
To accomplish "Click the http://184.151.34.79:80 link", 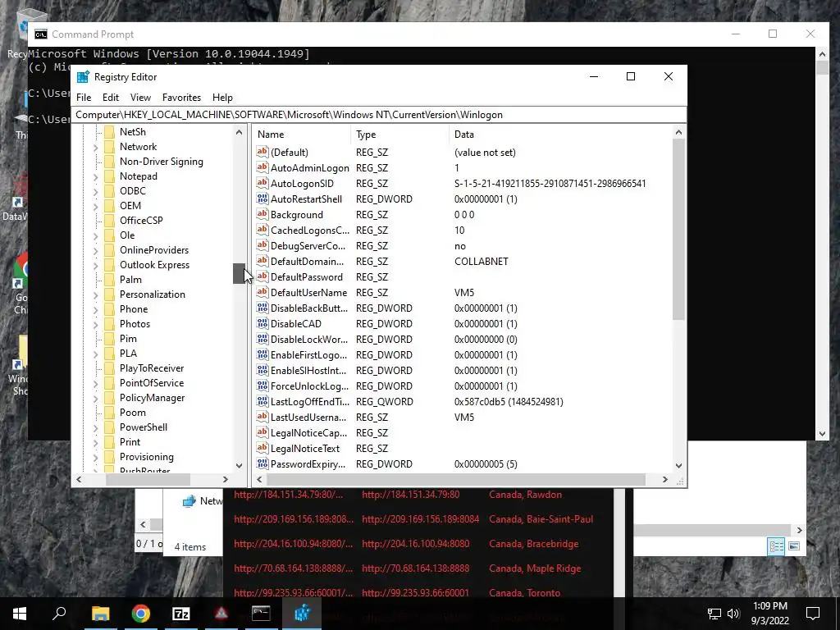I will [410, 495].
